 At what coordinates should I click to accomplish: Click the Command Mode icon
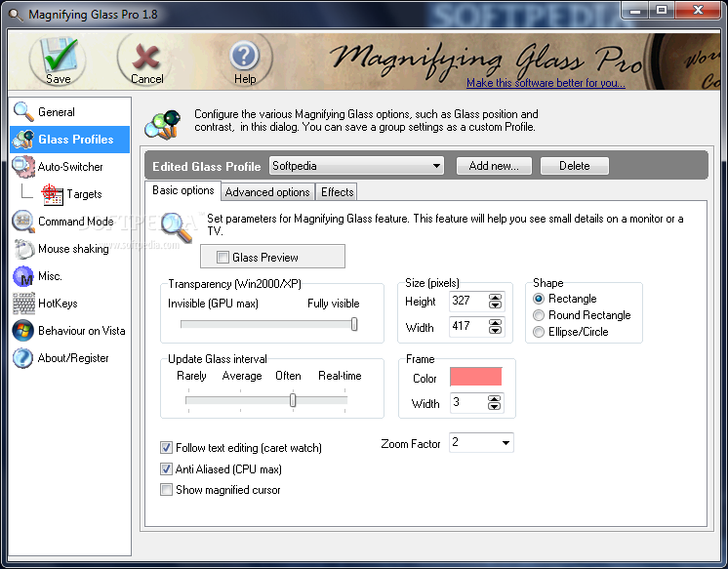23,222
